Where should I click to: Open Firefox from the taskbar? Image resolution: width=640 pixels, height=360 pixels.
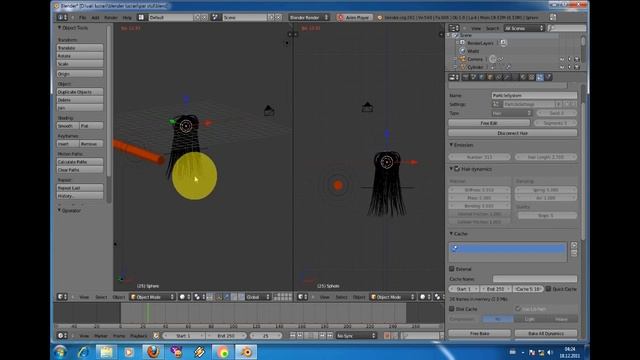point(153,352)
